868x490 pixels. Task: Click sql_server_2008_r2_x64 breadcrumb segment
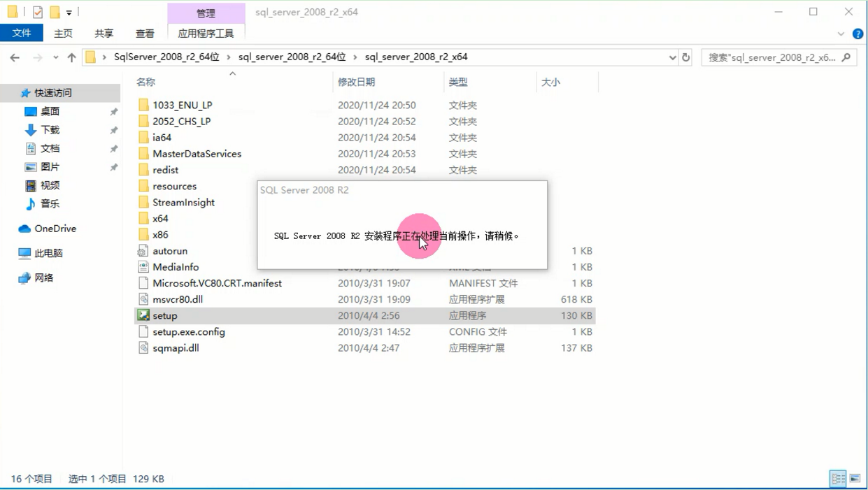pos(416,57)
